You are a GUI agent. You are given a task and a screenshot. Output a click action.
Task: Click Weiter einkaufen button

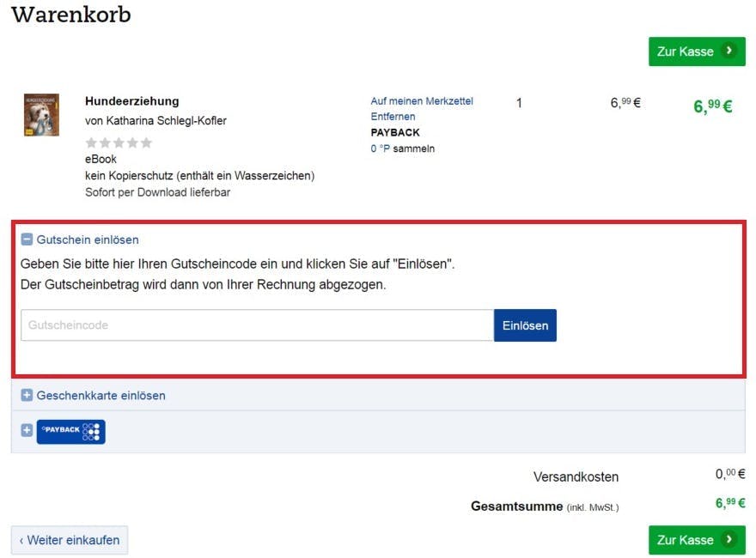coord(70,540)
